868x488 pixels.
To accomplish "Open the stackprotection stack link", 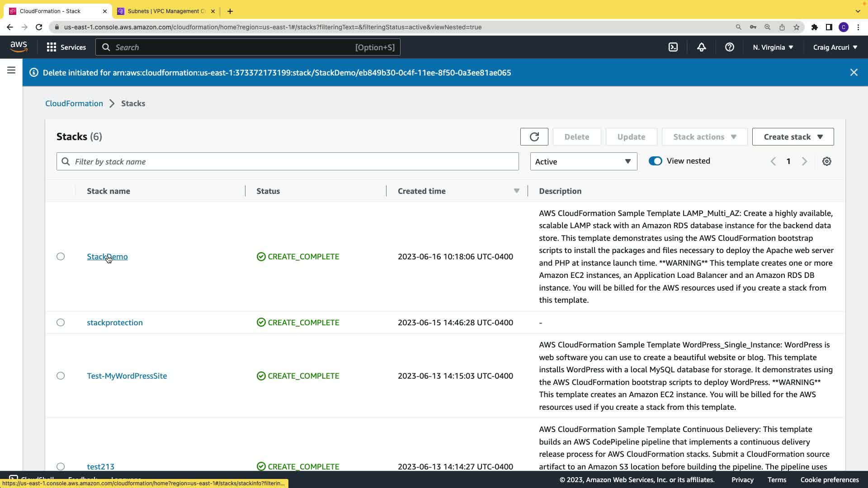I will click(114, 323).
